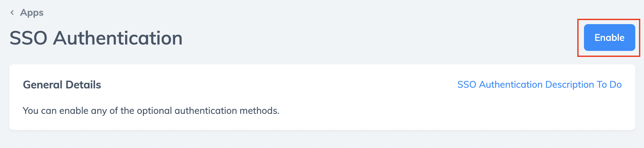Click the SSO Authentication page title
Screen dimensions: 644x148
(96, 38)
